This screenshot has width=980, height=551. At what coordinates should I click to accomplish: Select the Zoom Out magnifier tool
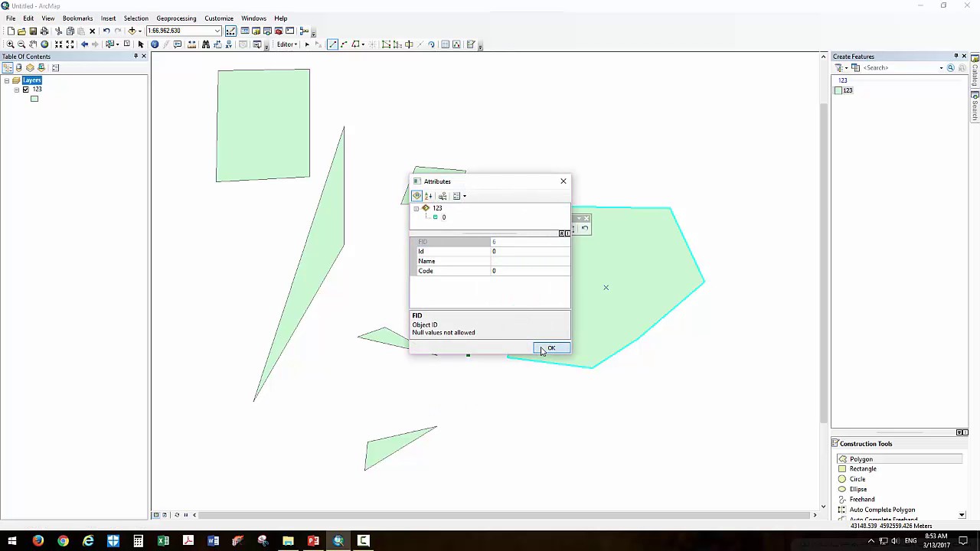[21, 44]
